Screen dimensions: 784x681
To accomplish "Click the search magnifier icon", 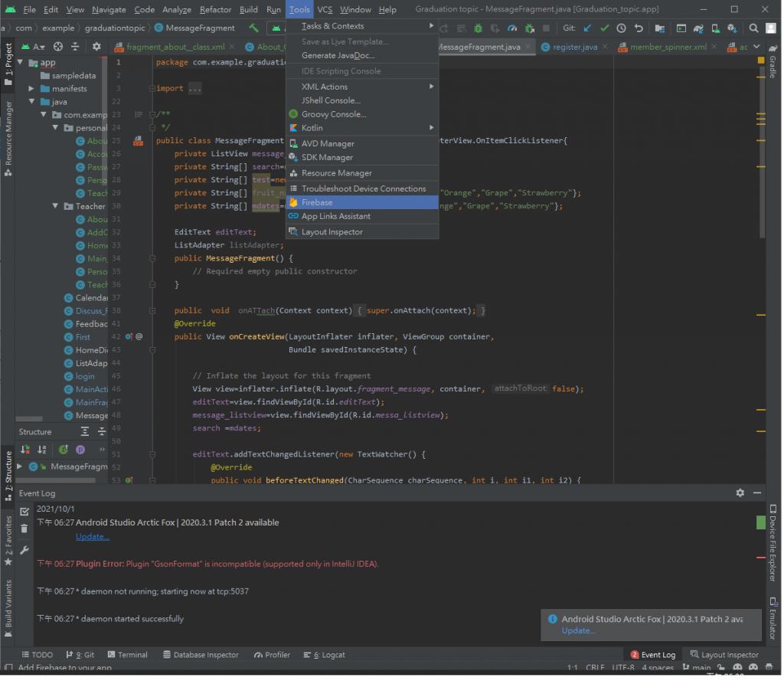I will coord(753,28).
